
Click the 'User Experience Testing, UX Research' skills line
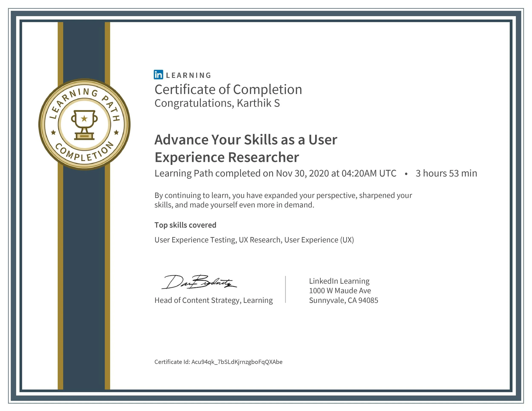(x=254, y=240)
